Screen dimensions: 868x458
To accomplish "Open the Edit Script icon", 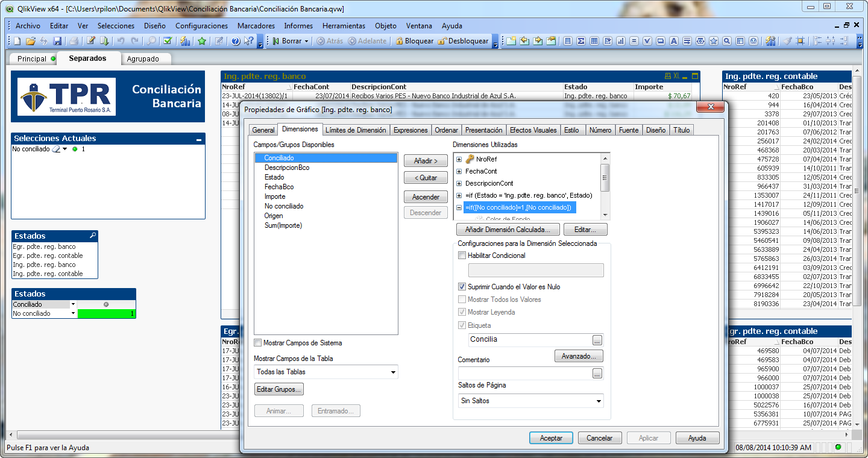I will click(91, 41).
